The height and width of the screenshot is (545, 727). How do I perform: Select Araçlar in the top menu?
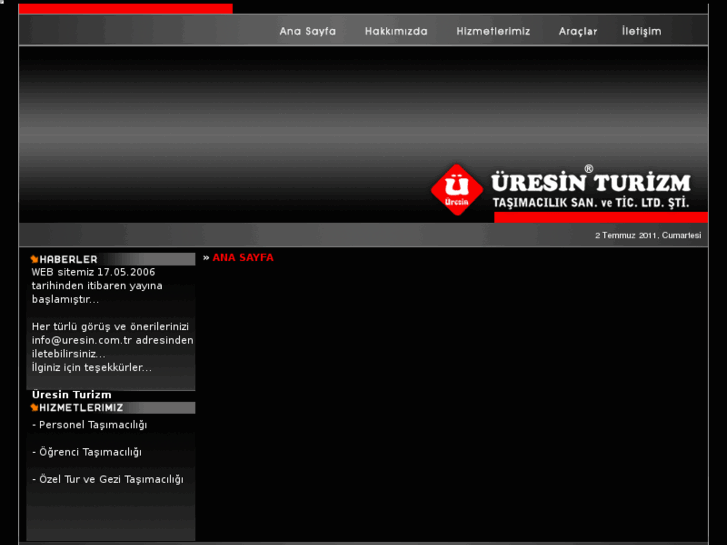click(578, 32)
